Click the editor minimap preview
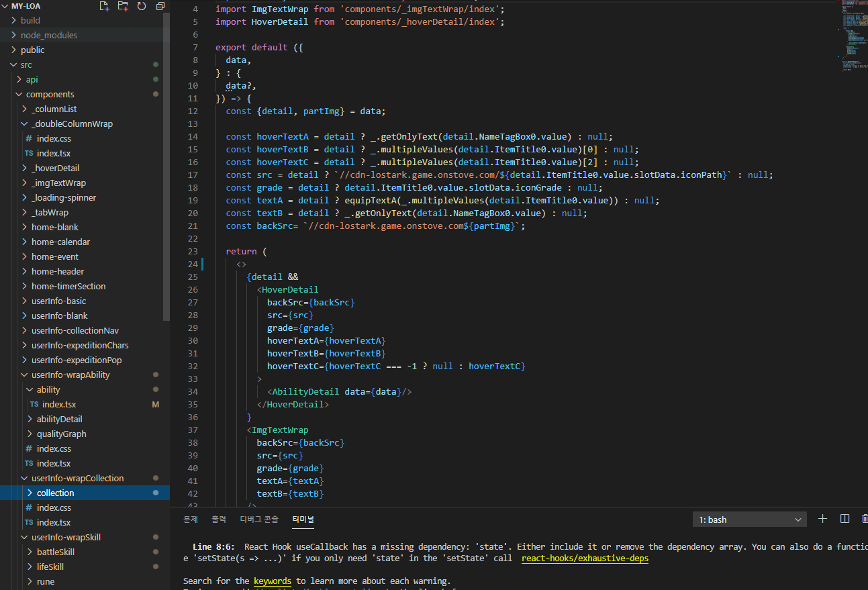This screenshot has width=868, height=590. (853, 37)
